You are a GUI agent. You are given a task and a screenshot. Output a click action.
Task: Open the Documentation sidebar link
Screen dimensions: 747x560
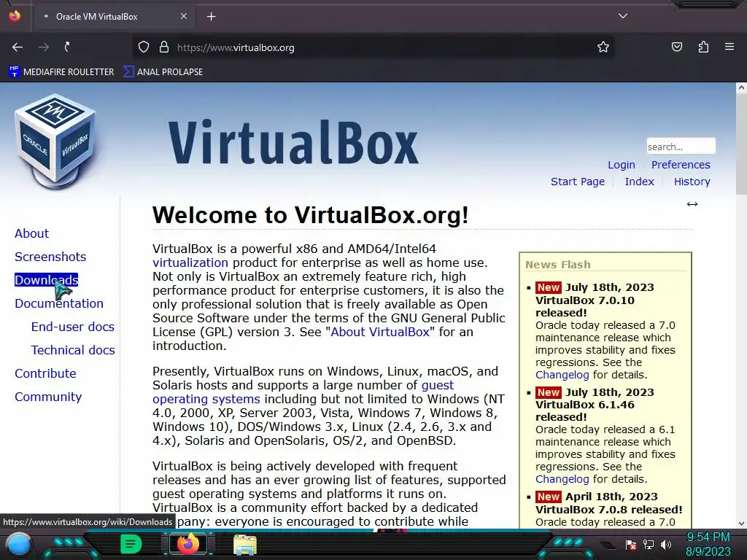pos(59,303)
